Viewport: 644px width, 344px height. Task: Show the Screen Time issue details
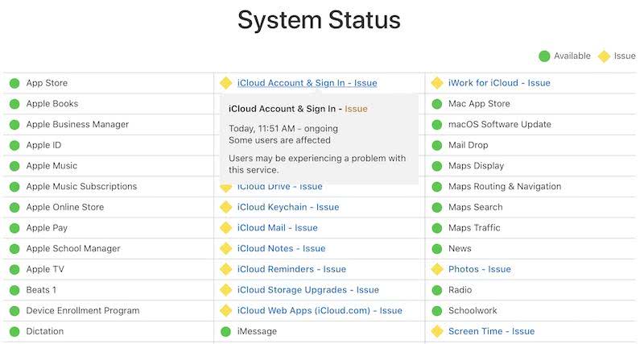coord(491,331)
